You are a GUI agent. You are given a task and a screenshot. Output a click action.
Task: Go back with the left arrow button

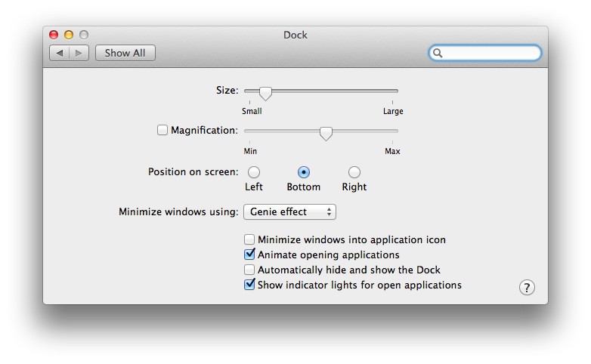pyautogui.click(x=60, y=53)
